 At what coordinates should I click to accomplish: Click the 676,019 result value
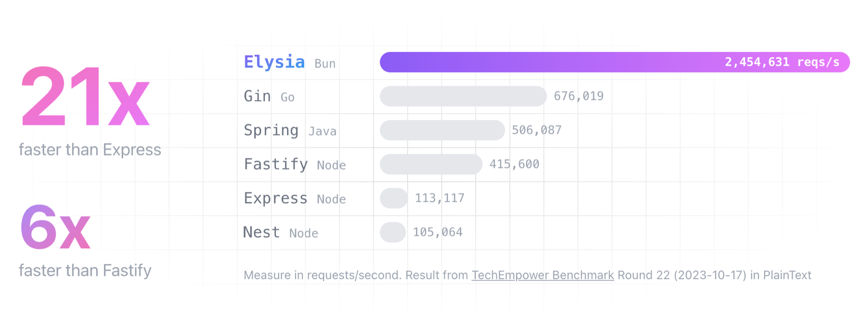579,96
